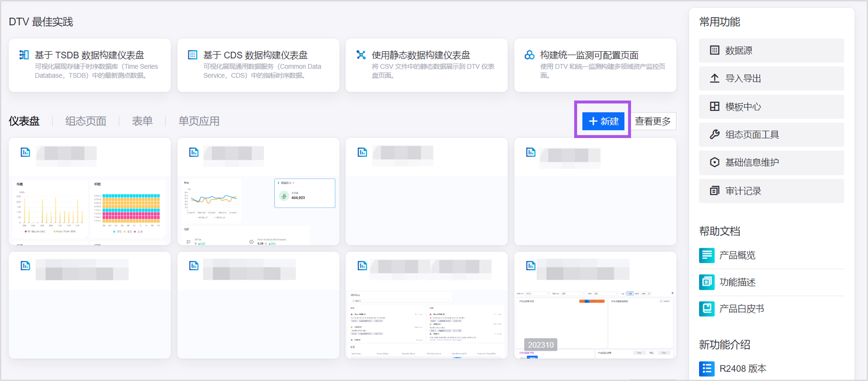
Task: Open 使用静态数据构建仪表盘 guide card
Action: click(426, 65)
